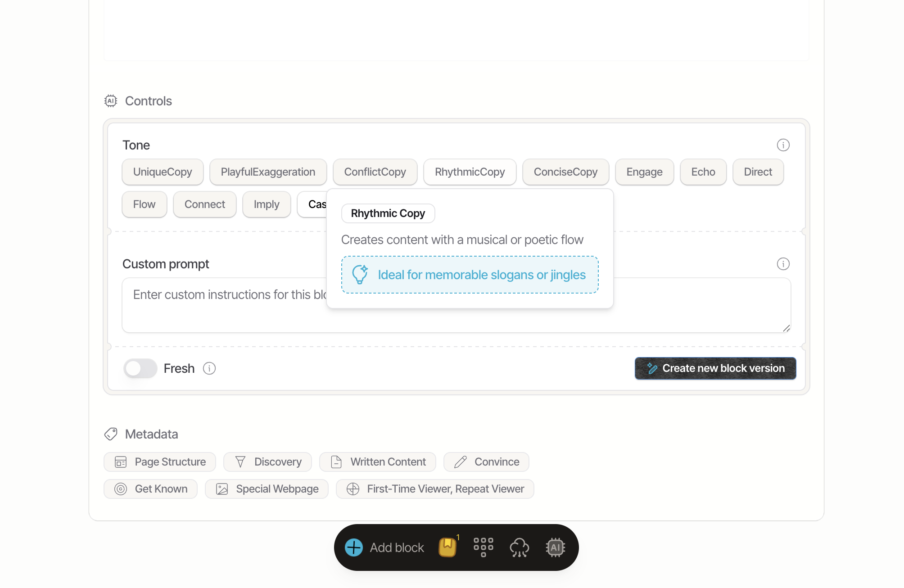Click the Discovery metadata tag
This screenshot has width=904, height=588.
(267, 462)
